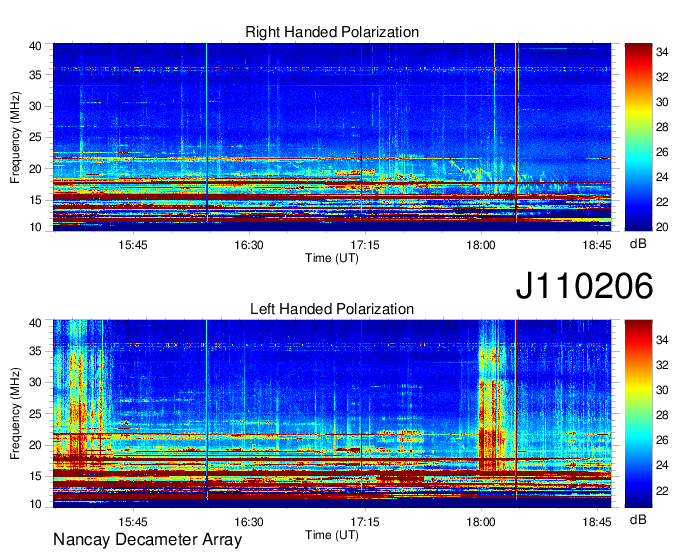
Task: Click the 30 MHz tick on the Left Handed frequency axis
Action: click(35, 382)
